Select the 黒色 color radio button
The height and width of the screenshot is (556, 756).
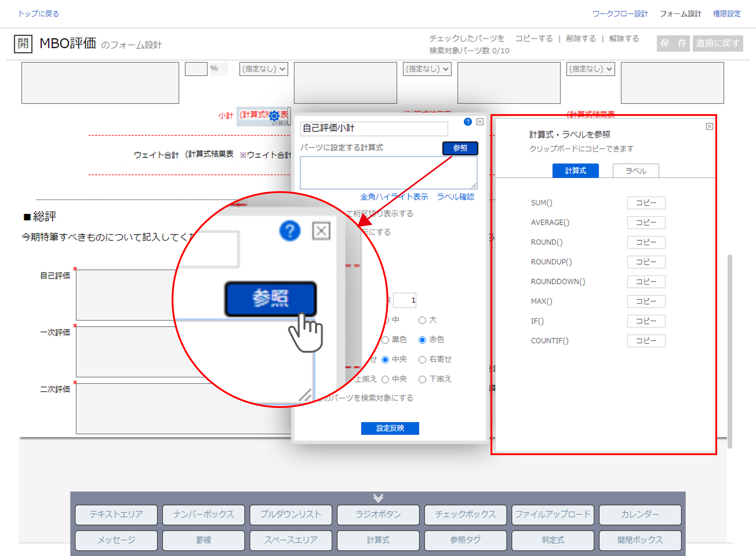(x=385, y=340)
